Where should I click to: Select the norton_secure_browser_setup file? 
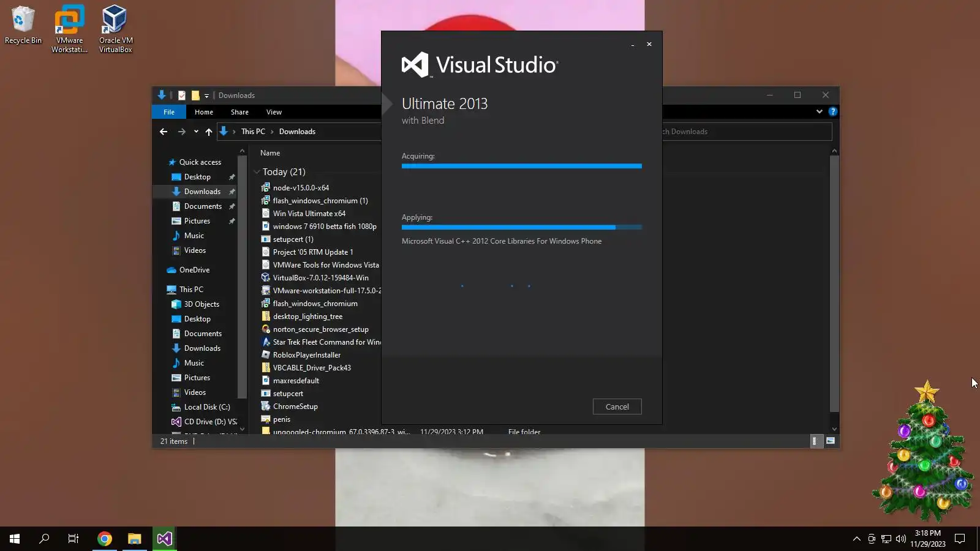point(320,329)
